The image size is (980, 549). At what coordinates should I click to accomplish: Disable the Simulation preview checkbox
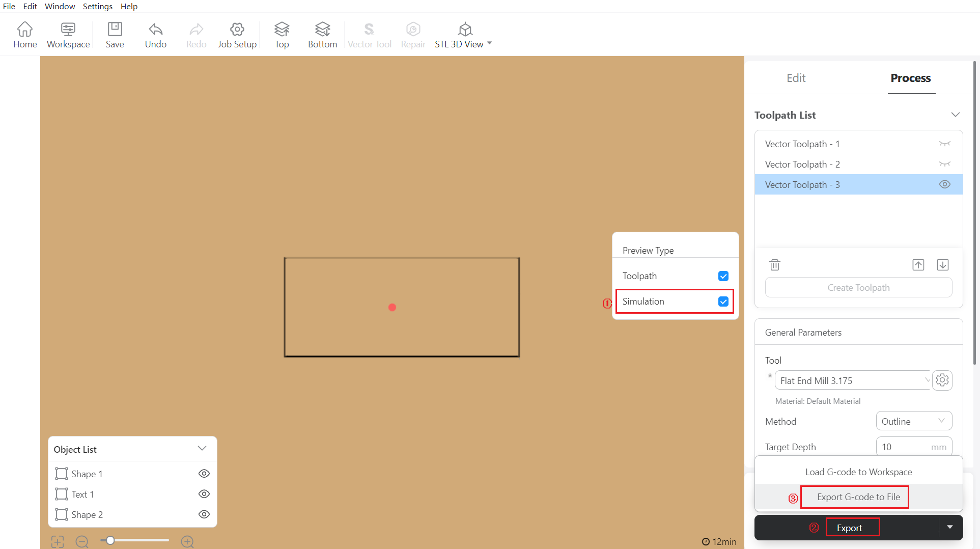(x=723, y=301)
